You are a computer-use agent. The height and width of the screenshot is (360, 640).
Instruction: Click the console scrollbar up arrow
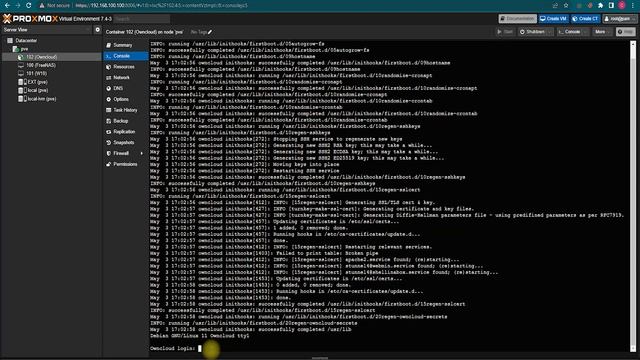coord(633,43)
